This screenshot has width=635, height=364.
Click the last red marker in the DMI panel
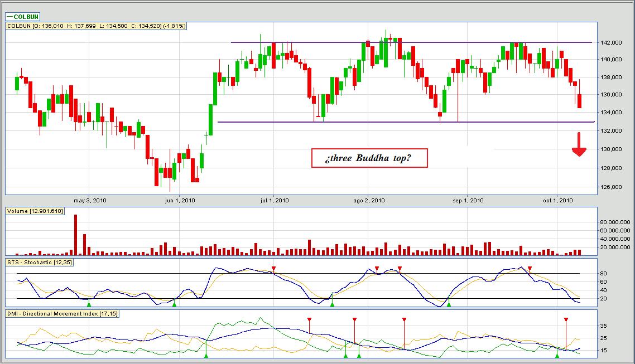point(566,320)
